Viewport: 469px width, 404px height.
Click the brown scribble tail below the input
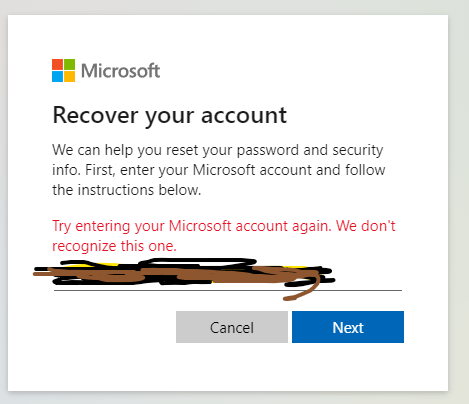pos(302,292)
